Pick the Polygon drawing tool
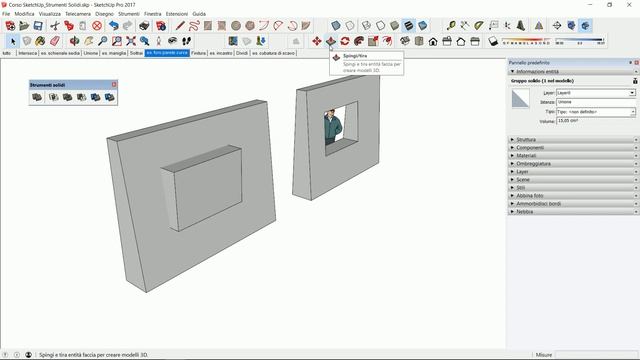Screen dimensions: 640x360 coord(250,26)
